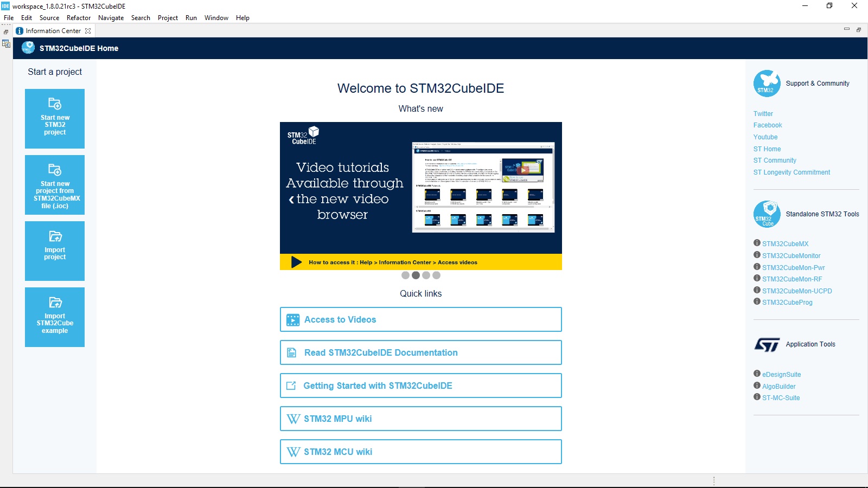Click the info icon beside eDesignSuite
The width and height of the screenshot is (868, 488).
click(757, 374)
